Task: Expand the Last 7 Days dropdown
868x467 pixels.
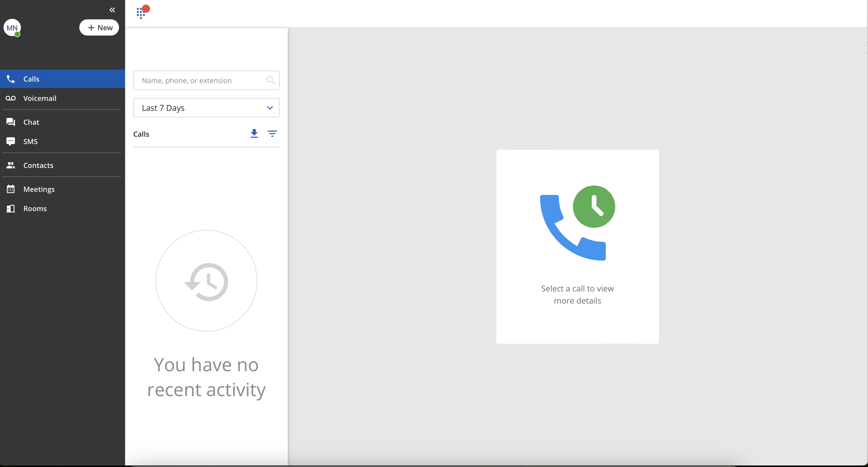Action: [206, 108]
